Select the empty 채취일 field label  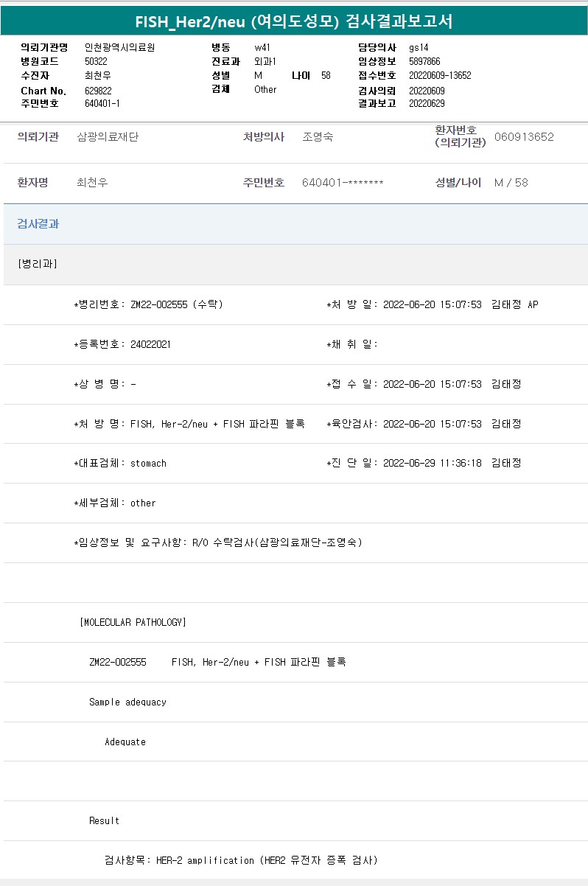pyautogui.click(x=351, y=344)
